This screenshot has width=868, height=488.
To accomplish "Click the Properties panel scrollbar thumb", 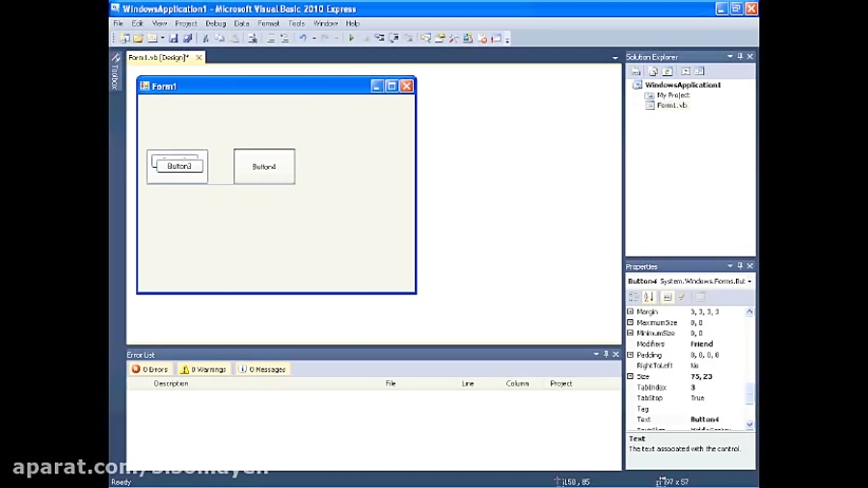I will (x=749, y=393).
